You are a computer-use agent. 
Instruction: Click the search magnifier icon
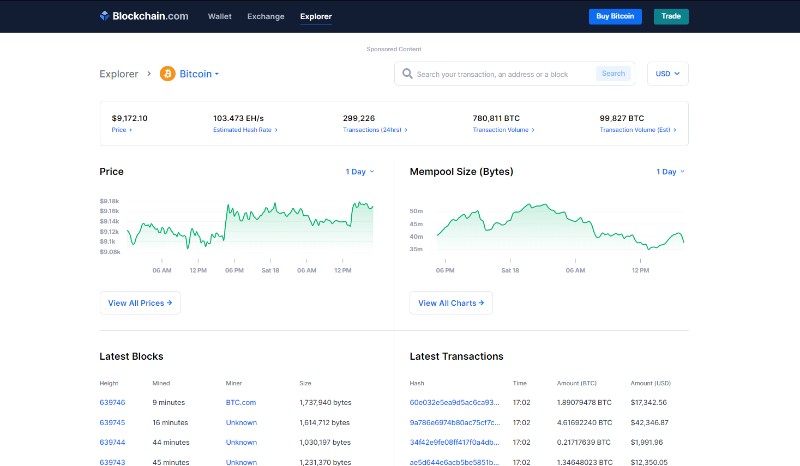point(407,73)
